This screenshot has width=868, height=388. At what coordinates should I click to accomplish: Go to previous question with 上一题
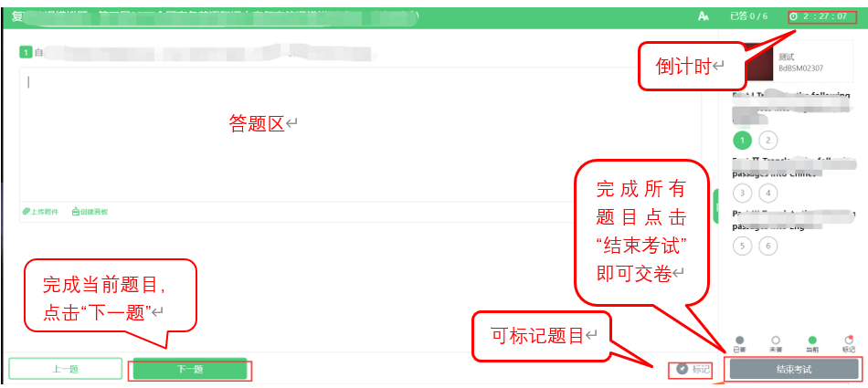click(x=65, y=369)
